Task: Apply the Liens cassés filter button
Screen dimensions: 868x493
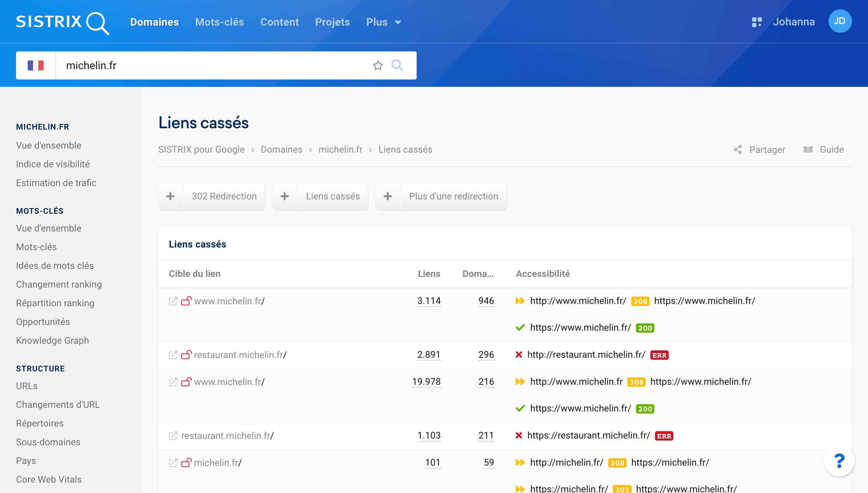Action: tap(333, 196)
